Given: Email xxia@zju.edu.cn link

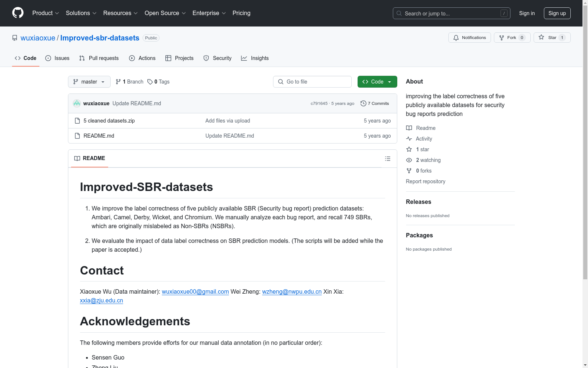Looking at the screenshot, I should click(101, 300).
